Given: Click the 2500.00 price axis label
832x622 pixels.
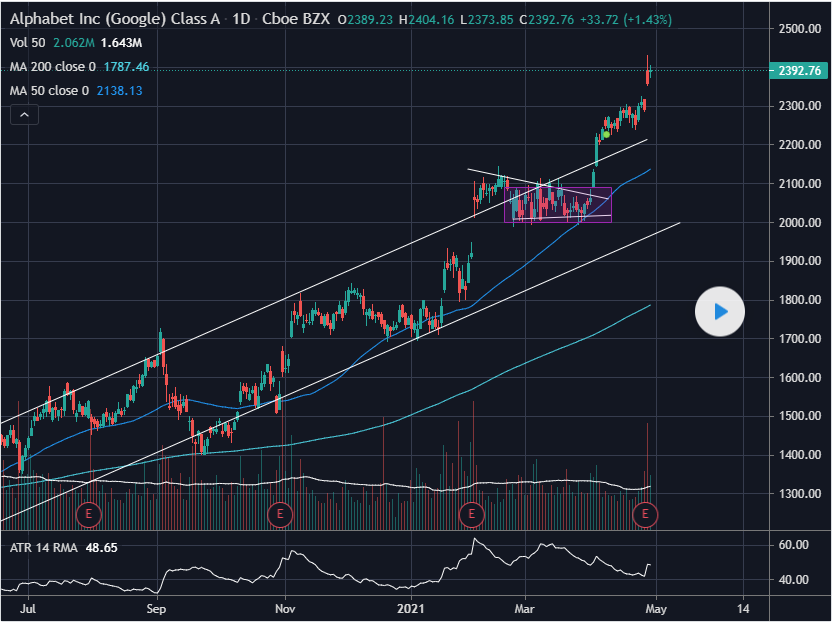Looking at the screenshot, I should click(x=800, y=29).
